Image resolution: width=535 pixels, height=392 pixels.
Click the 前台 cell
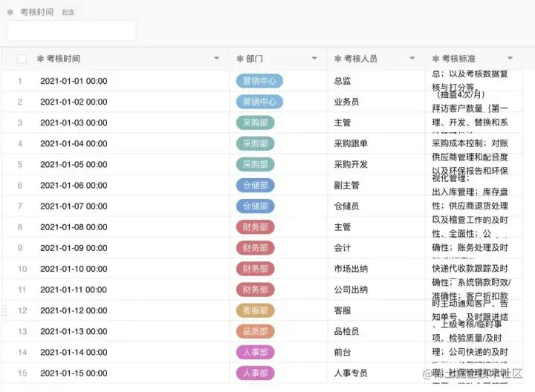point(343,352)
